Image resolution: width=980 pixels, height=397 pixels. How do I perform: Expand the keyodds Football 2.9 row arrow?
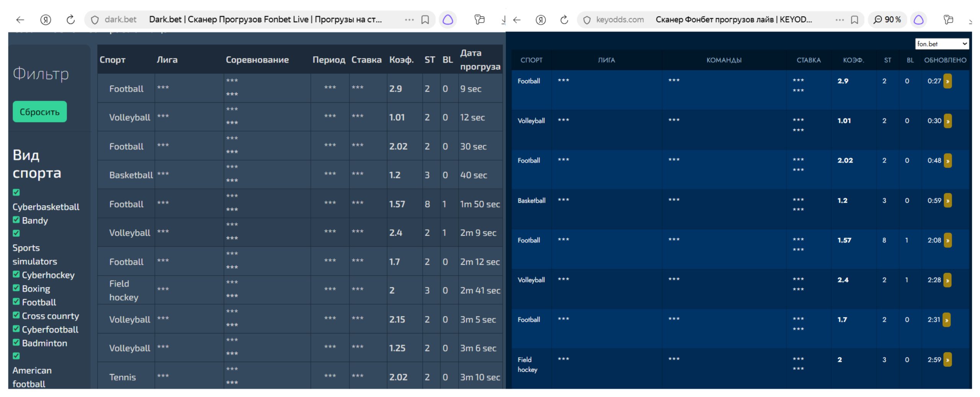pyautogui.click(x=947, y=81)
